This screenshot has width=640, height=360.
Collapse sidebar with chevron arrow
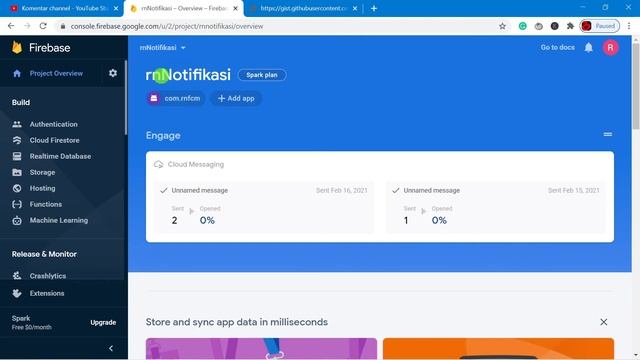point(111,348)
